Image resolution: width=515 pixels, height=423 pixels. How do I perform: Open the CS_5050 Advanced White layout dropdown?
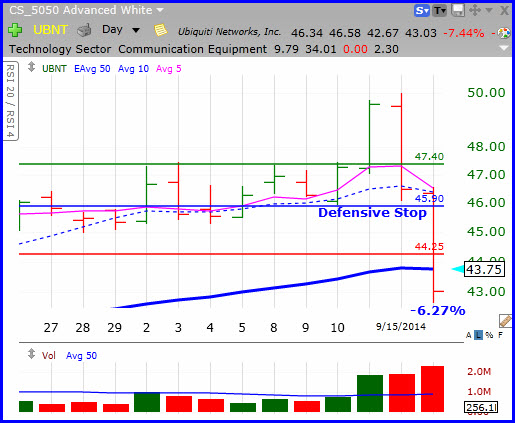tap(160, 10)
